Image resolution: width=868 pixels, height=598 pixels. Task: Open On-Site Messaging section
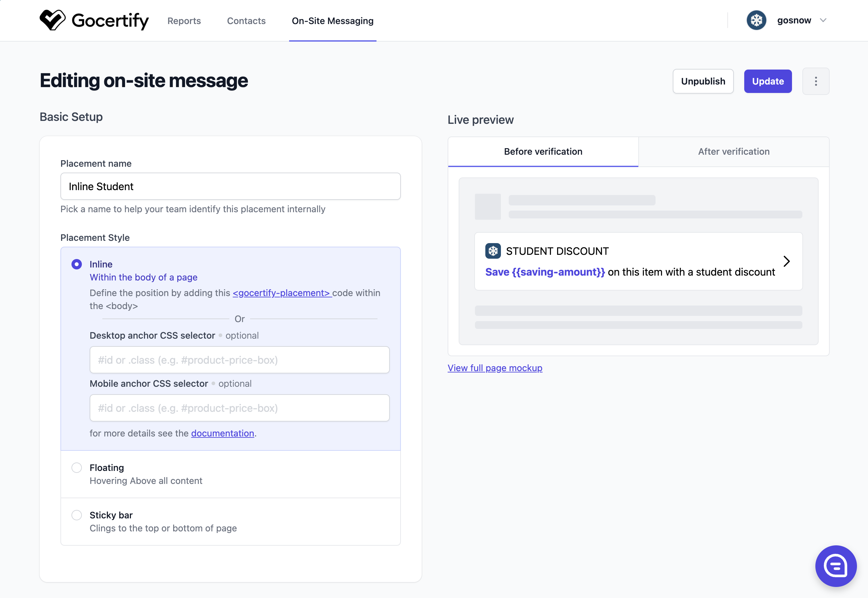pos(333,21)
